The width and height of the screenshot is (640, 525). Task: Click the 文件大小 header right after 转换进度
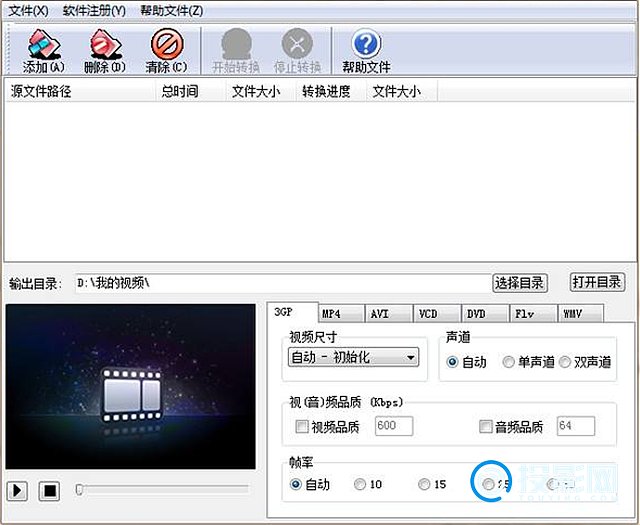402,91
